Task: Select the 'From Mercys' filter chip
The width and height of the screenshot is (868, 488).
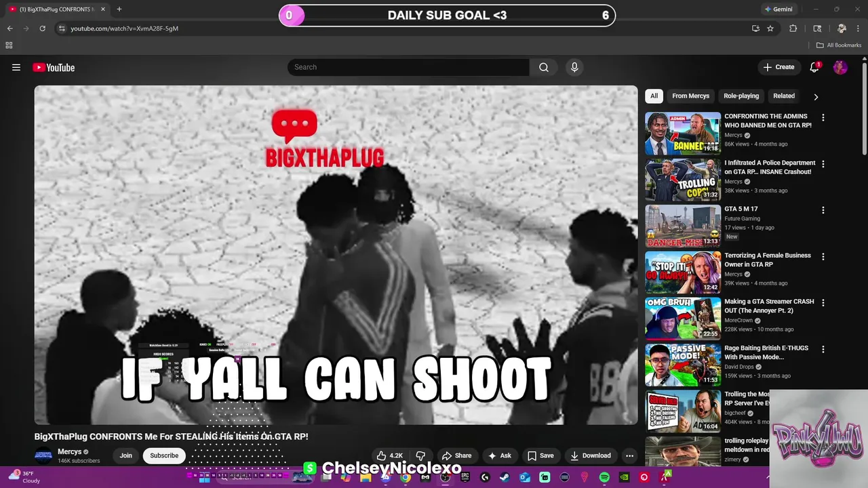Action: coord(690,96)
